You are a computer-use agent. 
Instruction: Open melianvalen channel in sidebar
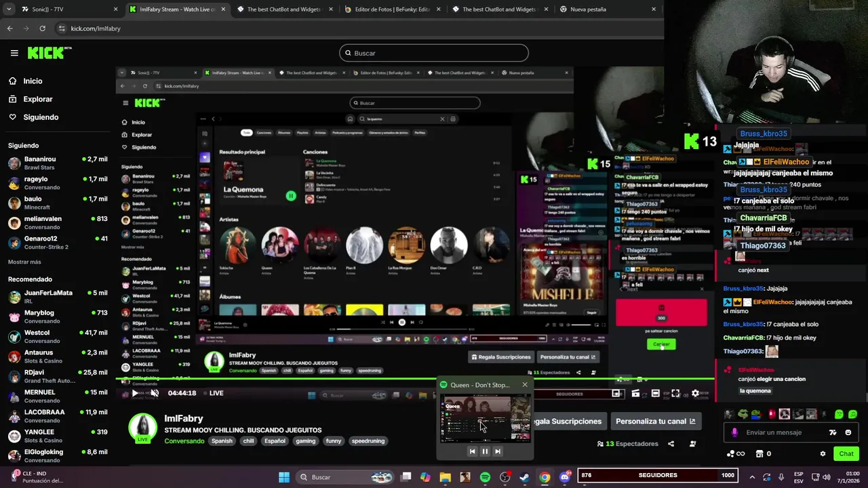tap(58, 222)
